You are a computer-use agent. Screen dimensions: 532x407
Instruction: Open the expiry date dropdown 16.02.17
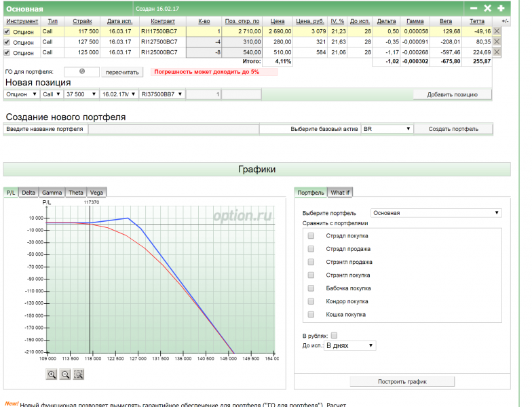click(x=119, y=94)
